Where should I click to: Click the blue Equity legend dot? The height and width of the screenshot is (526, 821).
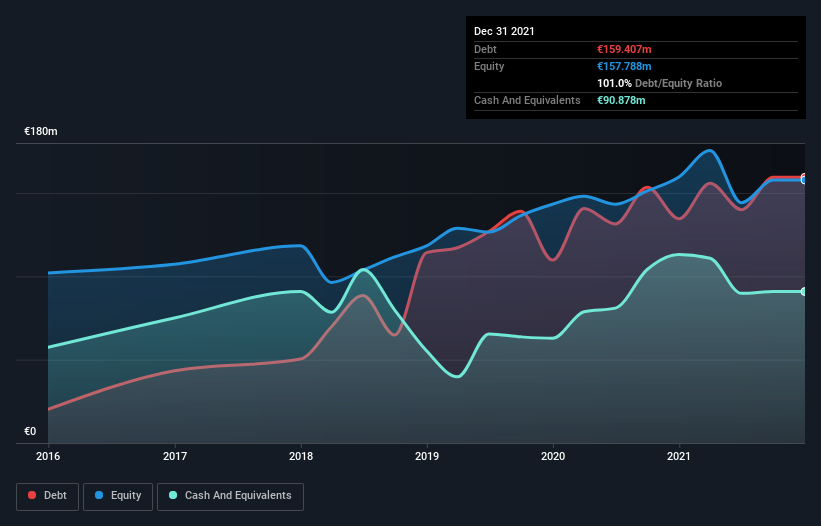pos(99,495)
